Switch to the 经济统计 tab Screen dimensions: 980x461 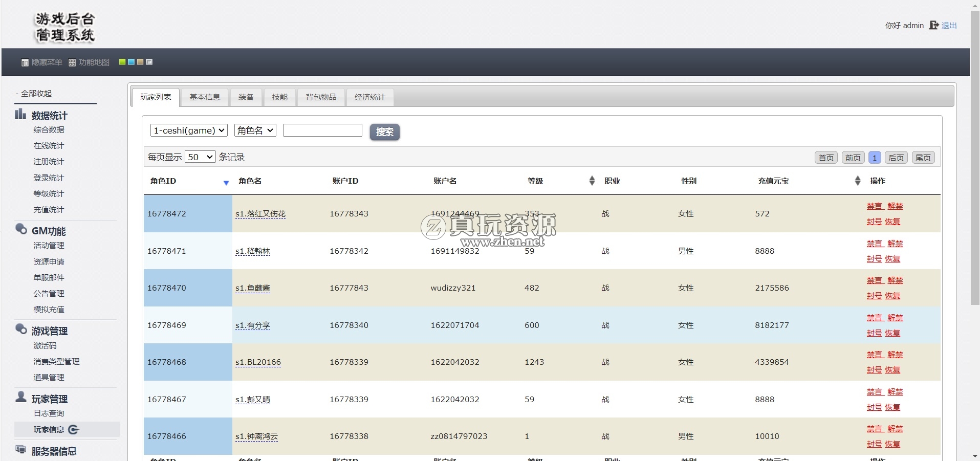(x=370, y=97)
